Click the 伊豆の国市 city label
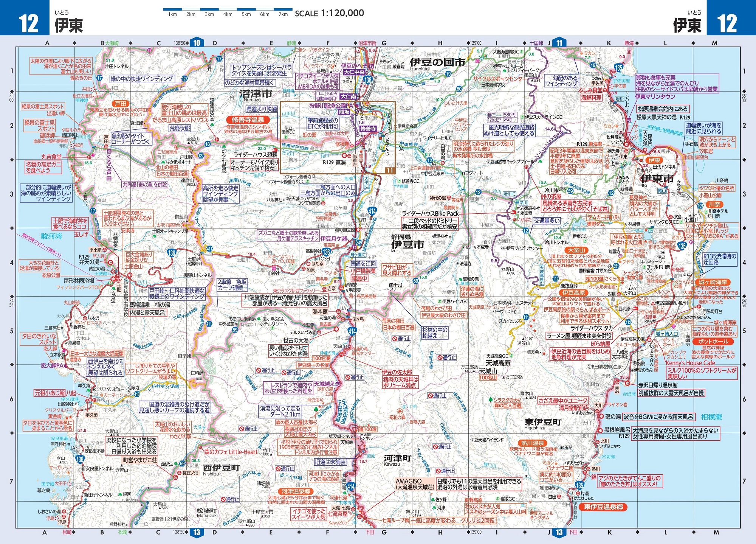This screenshot has width=756, height=544. pos(437,62)
